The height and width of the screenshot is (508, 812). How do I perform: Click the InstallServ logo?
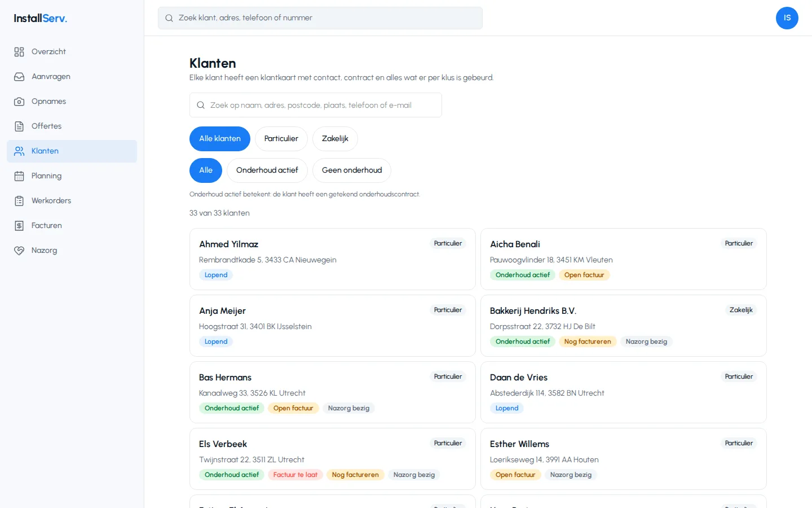pos(41,18)
